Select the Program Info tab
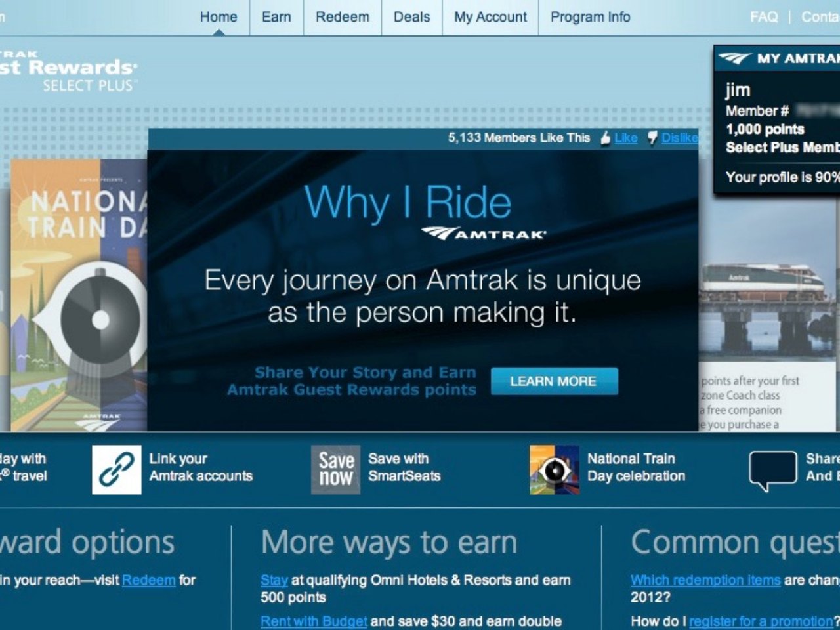Viewport: 840px width, 630px height. coord(590,17)
